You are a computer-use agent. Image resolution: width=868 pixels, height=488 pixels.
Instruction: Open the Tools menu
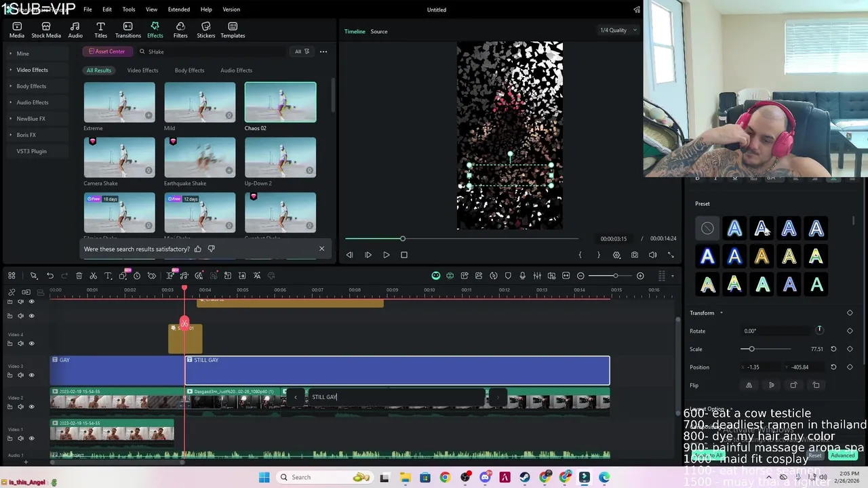tap(129, 9)
